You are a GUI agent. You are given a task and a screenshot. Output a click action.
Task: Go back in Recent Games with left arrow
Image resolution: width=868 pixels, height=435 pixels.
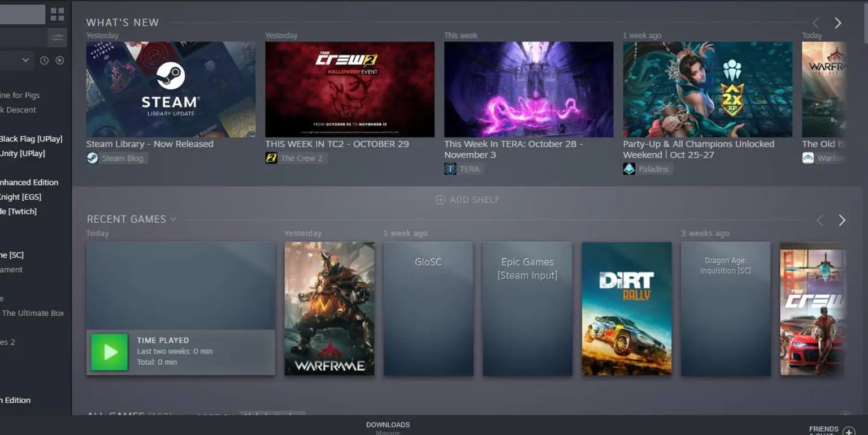(820, 221)
